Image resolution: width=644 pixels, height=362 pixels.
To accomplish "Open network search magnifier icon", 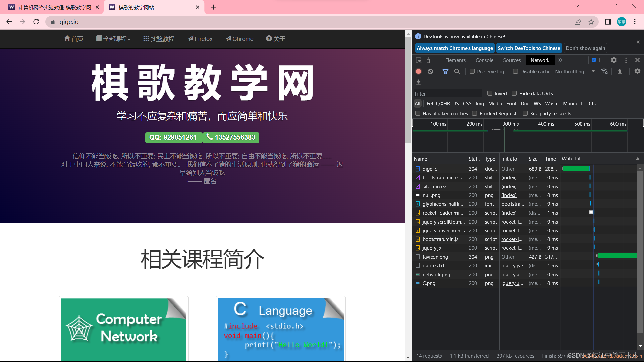I will tap(457, 71).
